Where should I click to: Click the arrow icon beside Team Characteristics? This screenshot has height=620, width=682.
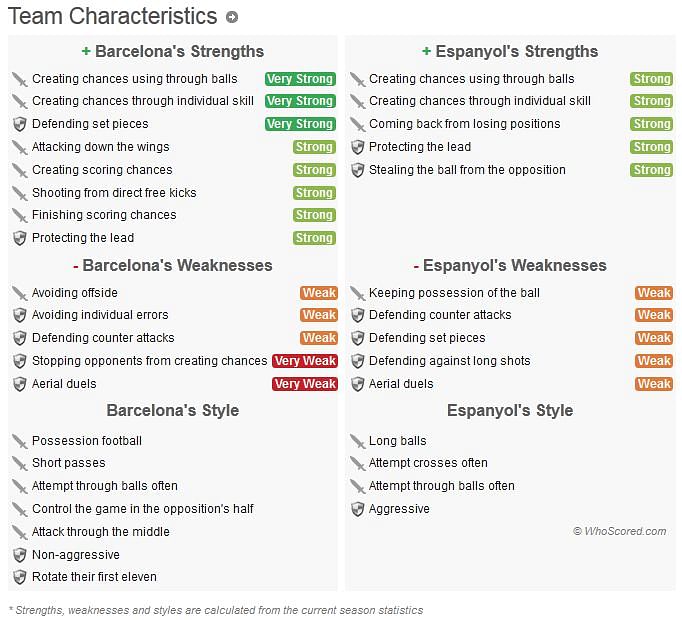[x=232, y=17]
